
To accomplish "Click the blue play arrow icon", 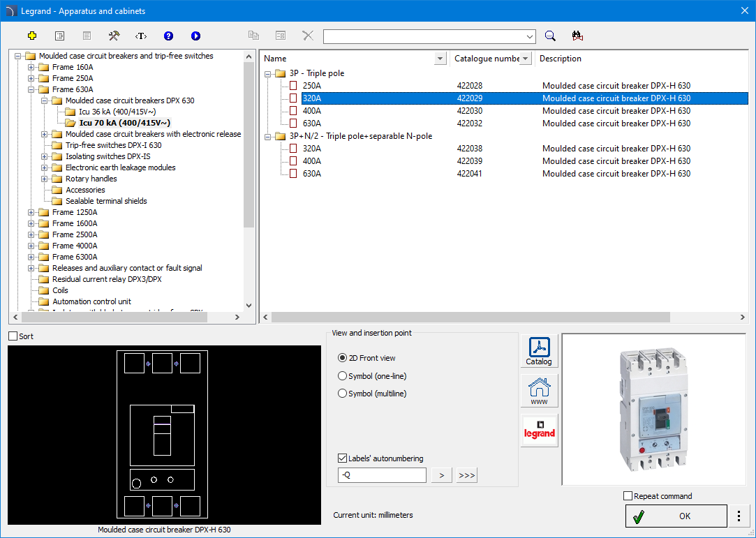I will coord(195,36).
